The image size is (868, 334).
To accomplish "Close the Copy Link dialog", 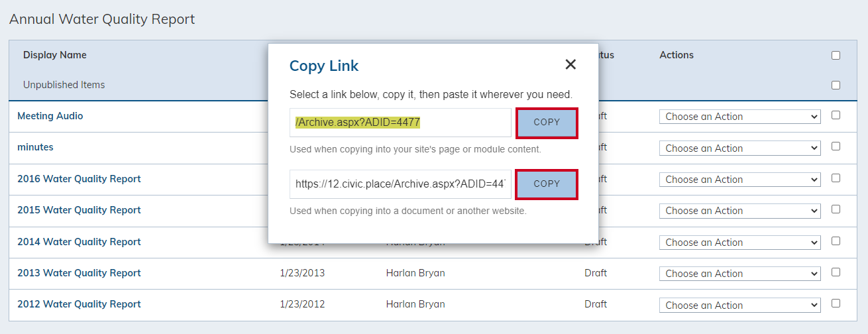I will click(570, 64).
